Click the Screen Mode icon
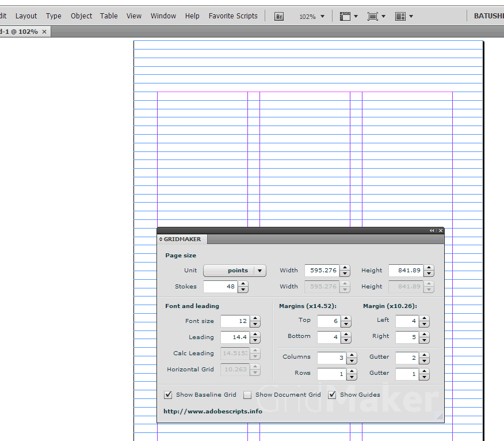 click(373, 16)
